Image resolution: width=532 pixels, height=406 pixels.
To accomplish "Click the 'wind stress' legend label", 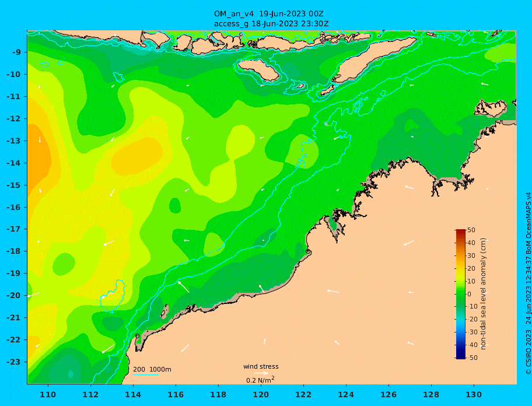I will (x=261, y=367).
